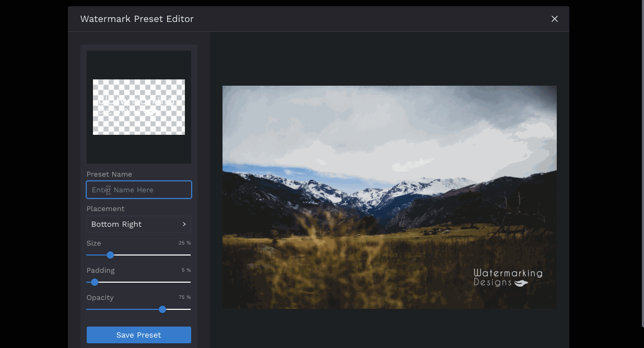644x348 pixels.
Task: Click the 75 % opacity value
Action: point(184,297)
